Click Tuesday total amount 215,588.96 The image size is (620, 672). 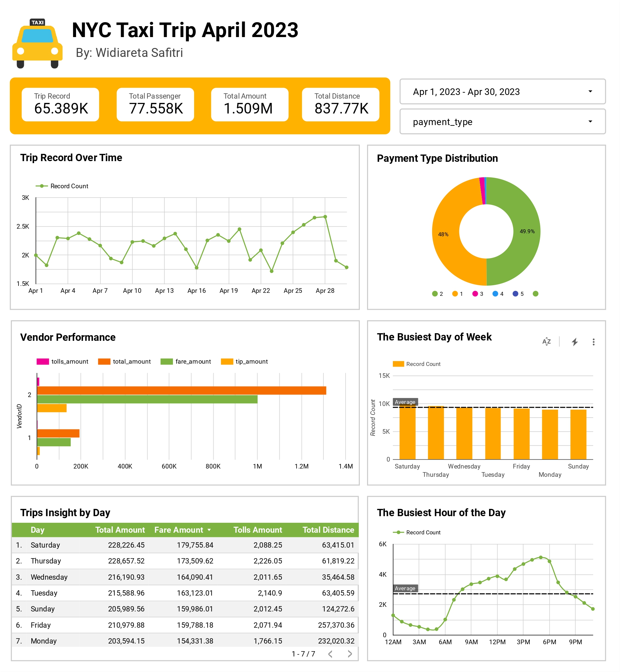pos(126,593)
